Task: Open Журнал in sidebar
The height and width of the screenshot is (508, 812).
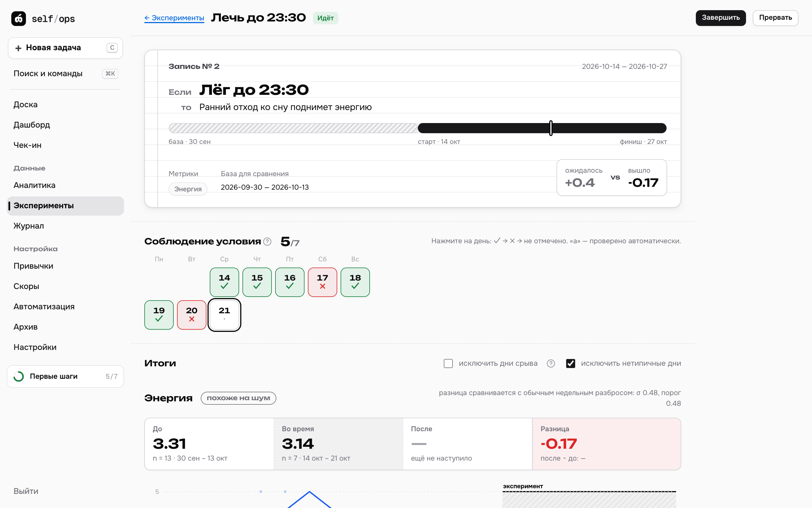Action: pos(65,226)
